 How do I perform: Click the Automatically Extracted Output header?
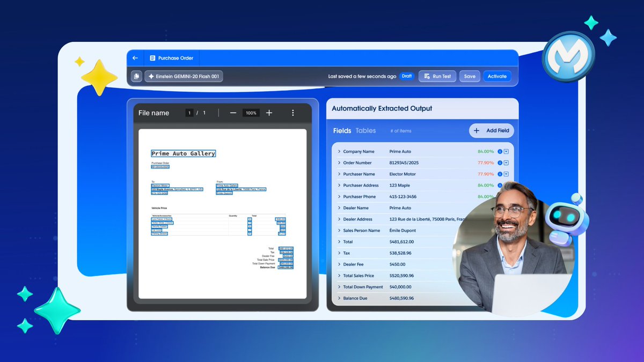tap(382, 108)
